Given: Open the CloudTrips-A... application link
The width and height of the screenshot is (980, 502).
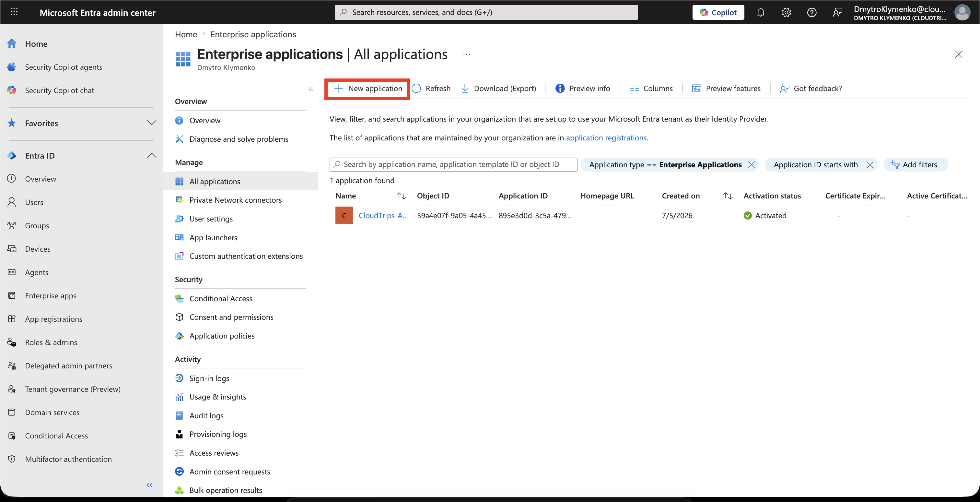Looking at the screenshot, I should click(383, 215).
